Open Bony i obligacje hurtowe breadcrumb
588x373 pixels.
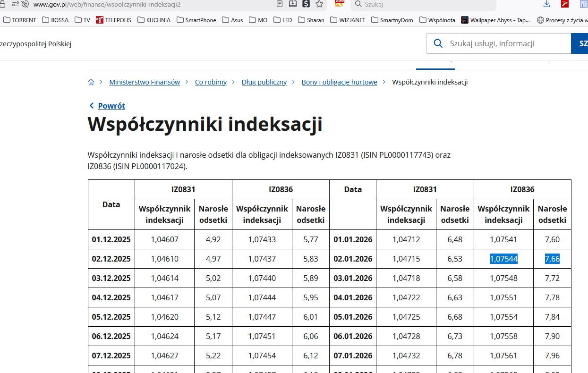click(339, 82)
